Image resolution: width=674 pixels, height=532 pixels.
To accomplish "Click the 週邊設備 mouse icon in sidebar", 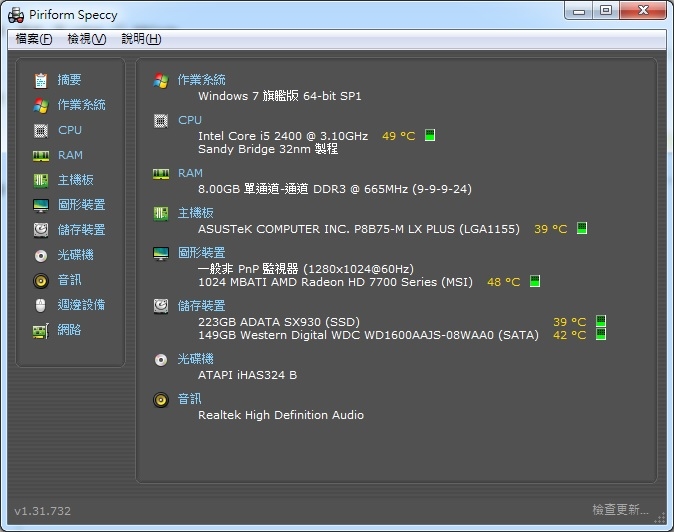I will click(x=40, y=306).
